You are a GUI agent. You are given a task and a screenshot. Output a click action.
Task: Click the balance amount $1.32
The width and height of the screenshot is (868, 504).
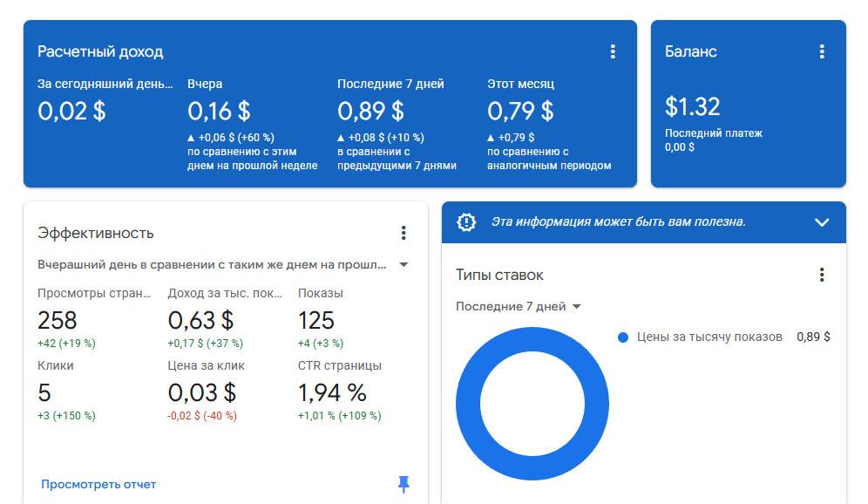(692, 106)
